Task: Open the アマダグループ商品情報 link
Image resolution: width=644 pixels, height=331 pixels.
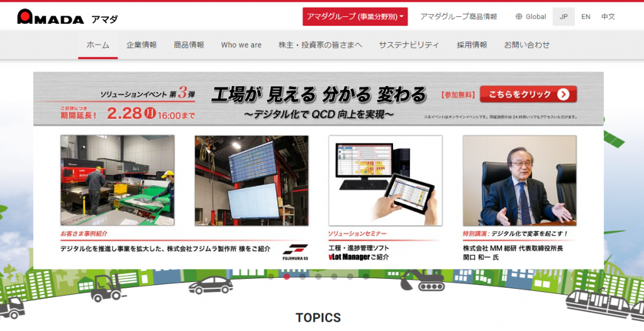Action: tap(458, 17)
